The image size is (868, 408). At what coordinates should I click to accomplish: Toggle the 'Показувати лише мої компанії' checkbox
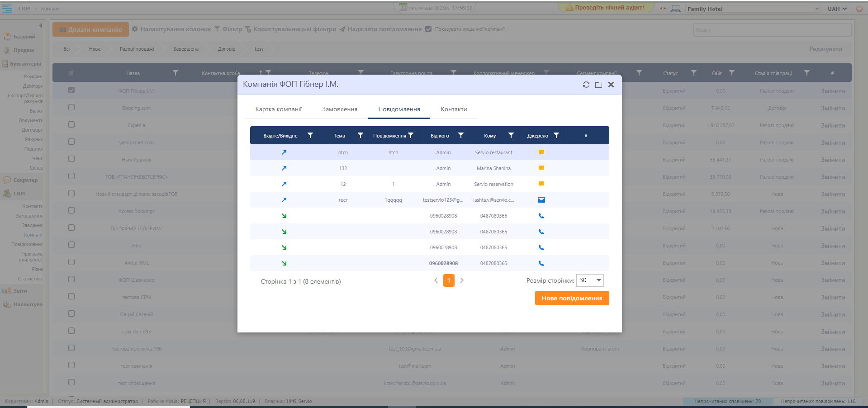point(428,29)
